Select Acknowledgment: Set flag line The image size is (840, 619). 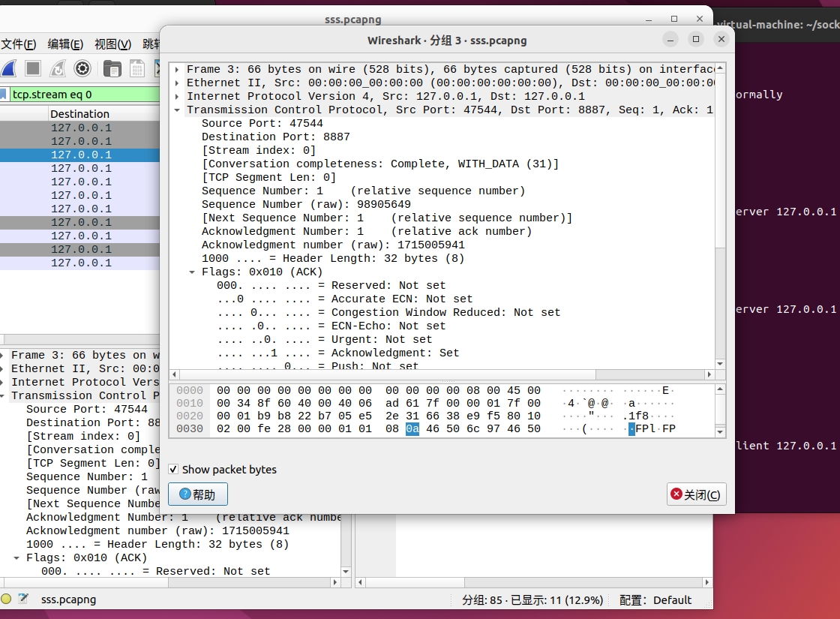(x=338, y=353)
